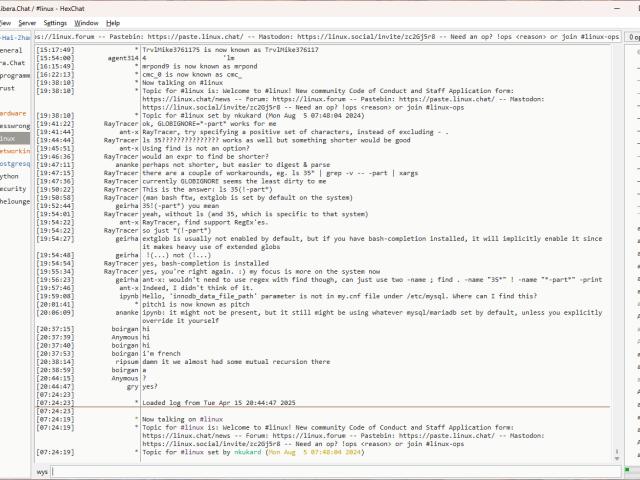Open the Help menu

[x=113, y=22]
